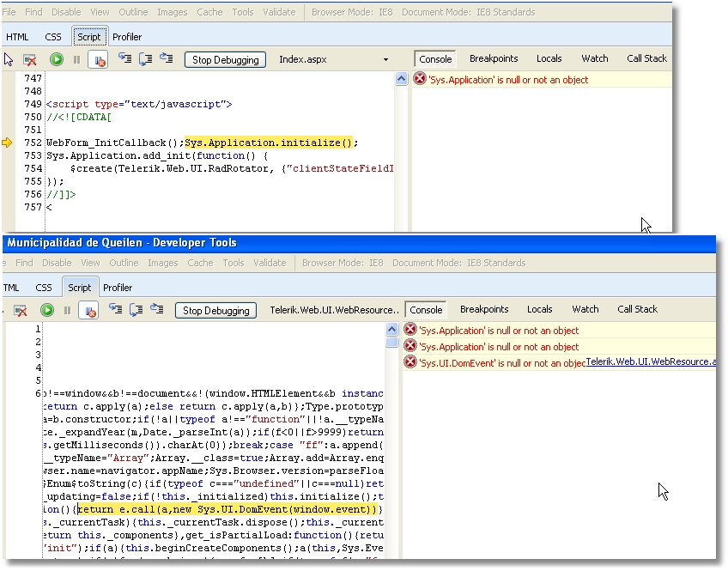This screenshot has height=571, width=728.
Task: Locals tab in bottom window
Action: point(539,309)
